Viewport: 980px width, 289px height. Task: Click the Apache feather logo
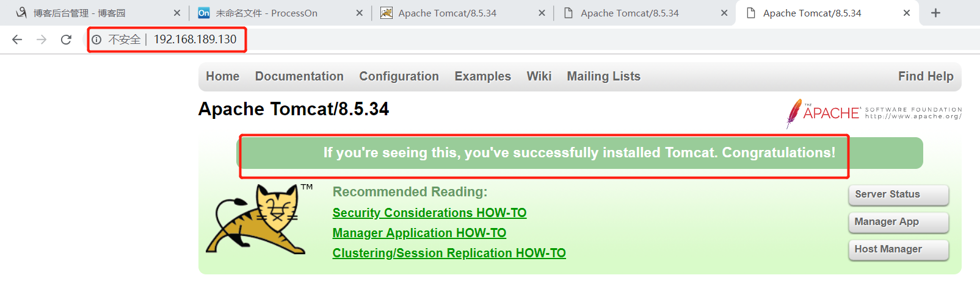pyautogui.click(x=794, y=113)
